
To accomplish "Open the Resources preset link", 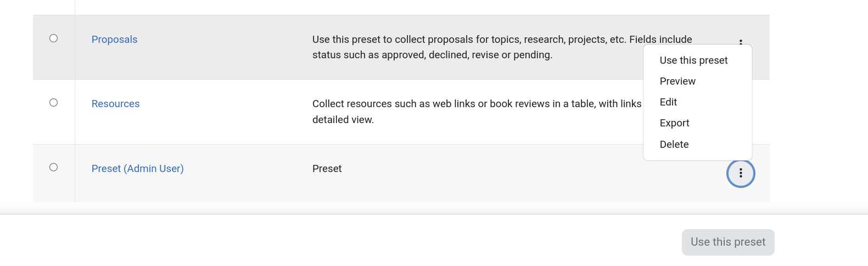I will [x=115, y=104].
